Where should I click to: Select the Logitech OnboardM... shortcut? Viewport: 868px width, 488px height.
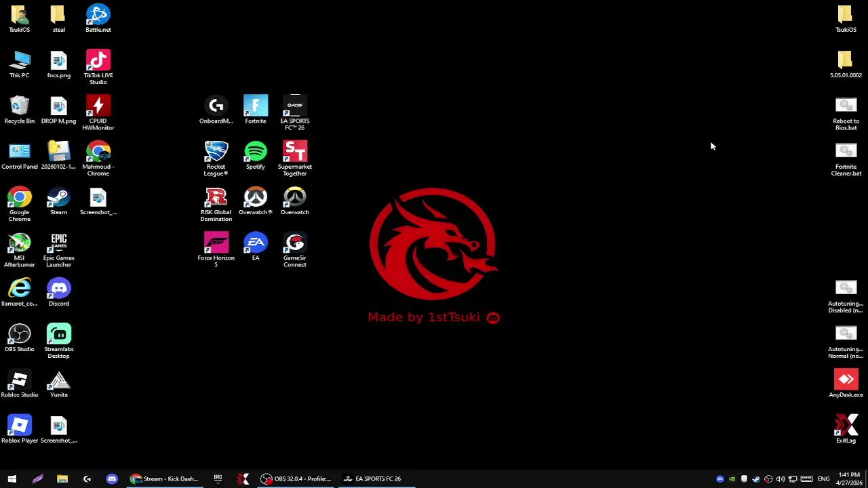(216, 110)
